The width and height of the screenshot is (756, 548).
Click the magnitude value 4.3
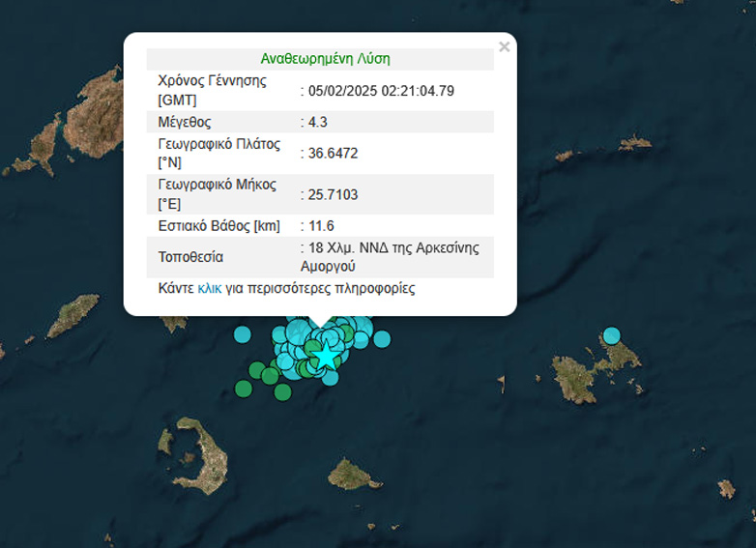[318, 122]
